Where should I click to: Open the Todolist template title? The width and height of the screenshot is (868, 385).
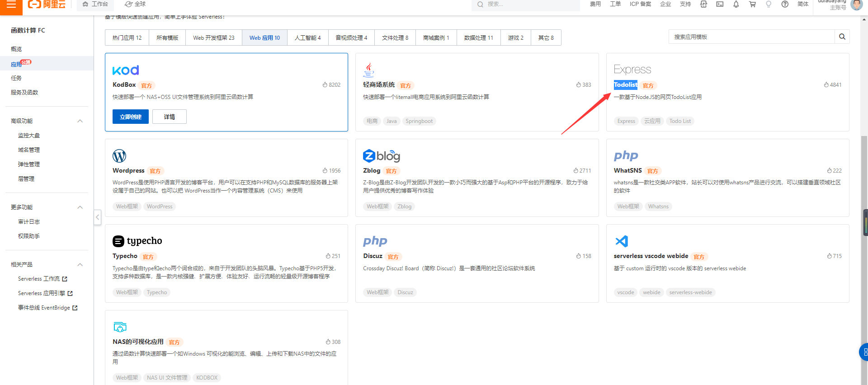626,85
